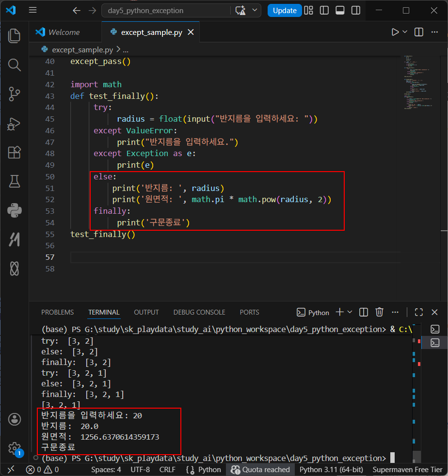Open the Copilot chat icon in title bar
The width and height of the screenshot is (448, 476).
pos(240,11)
